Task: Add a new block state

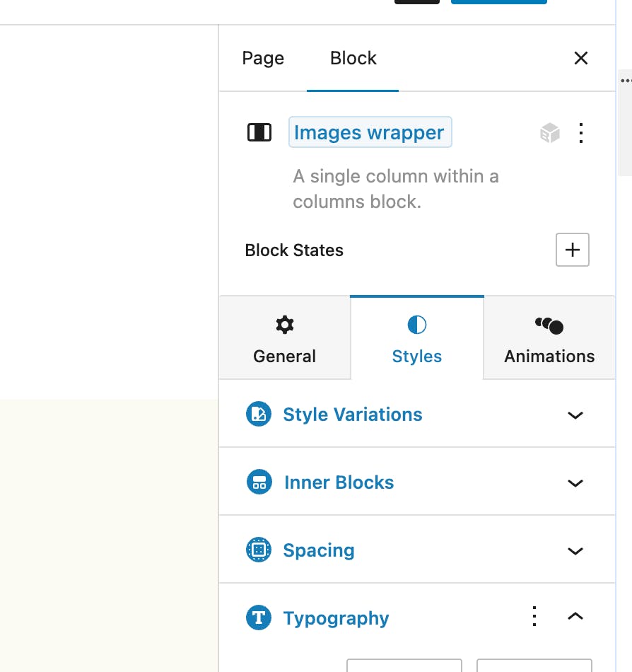Action: pyautogui.click(x=573, y=250)
